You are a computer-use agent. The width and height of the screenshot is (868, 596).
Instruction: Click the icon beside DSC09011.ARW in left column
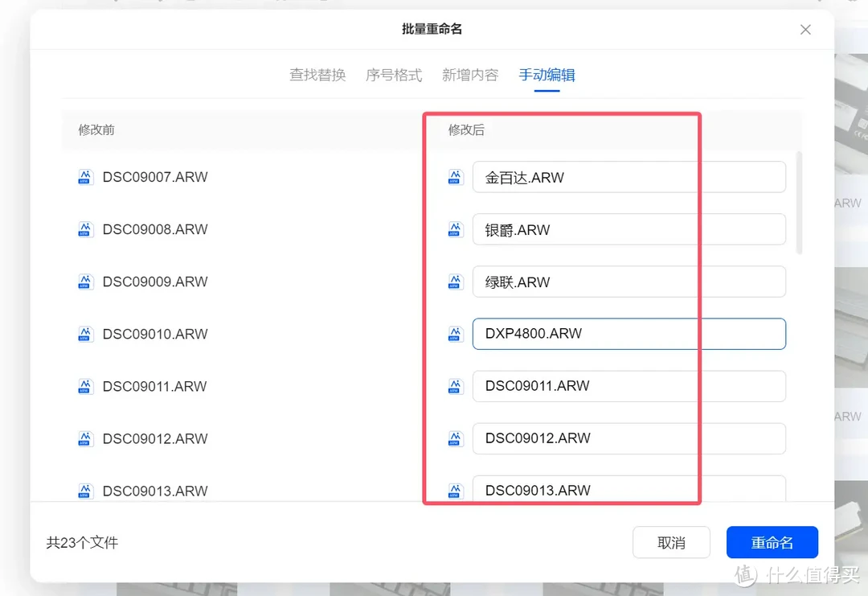[85, 386]
